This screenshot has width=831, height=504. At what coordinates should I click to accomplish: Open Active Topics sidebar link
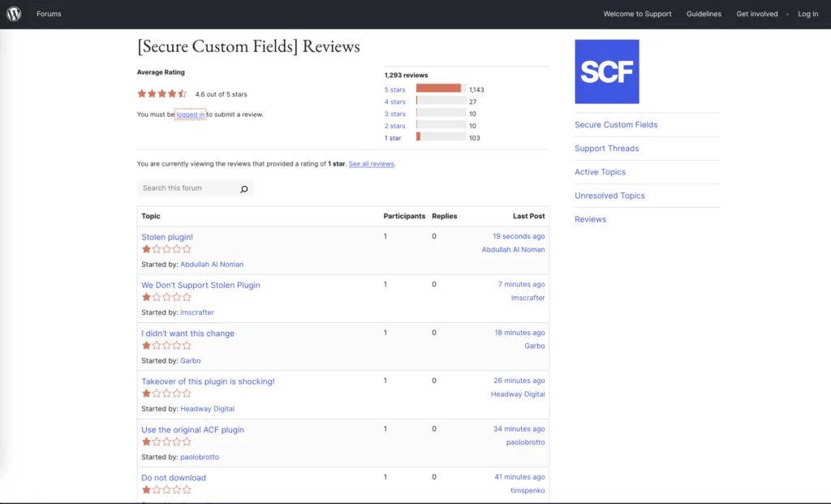click(600, 172)
